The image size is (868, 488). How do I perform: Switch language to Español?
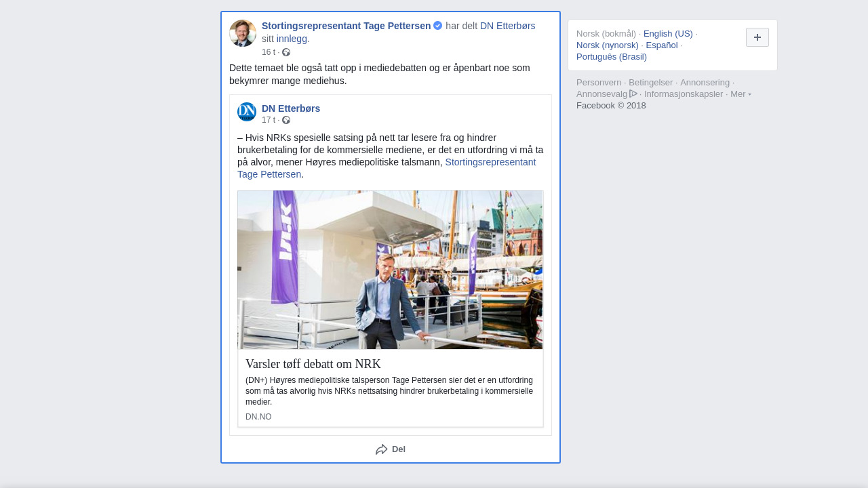[x=662, y=45]
